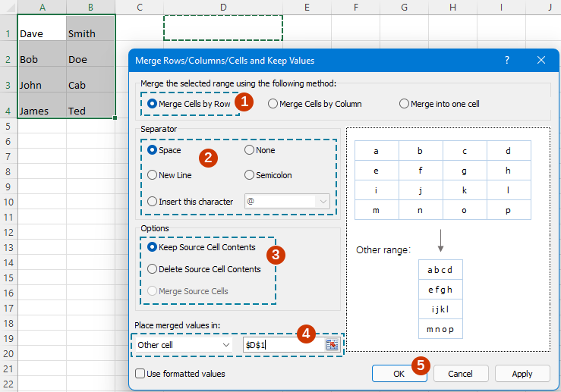This screenshot has height=392, width=561.
Task: Select column B header
Action: tap(90, 7)
